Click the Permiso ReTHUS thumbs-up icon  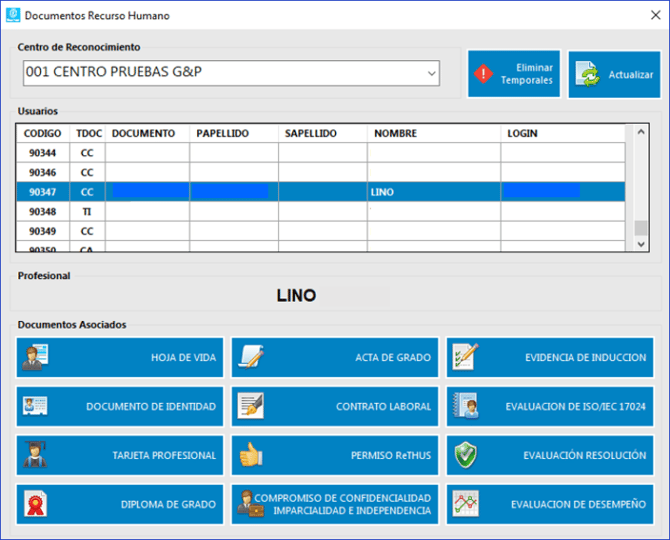point(251,455)
